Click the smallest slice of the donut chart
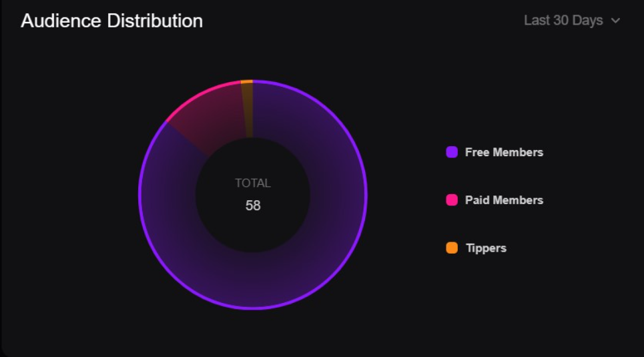 tap(248, 107)
